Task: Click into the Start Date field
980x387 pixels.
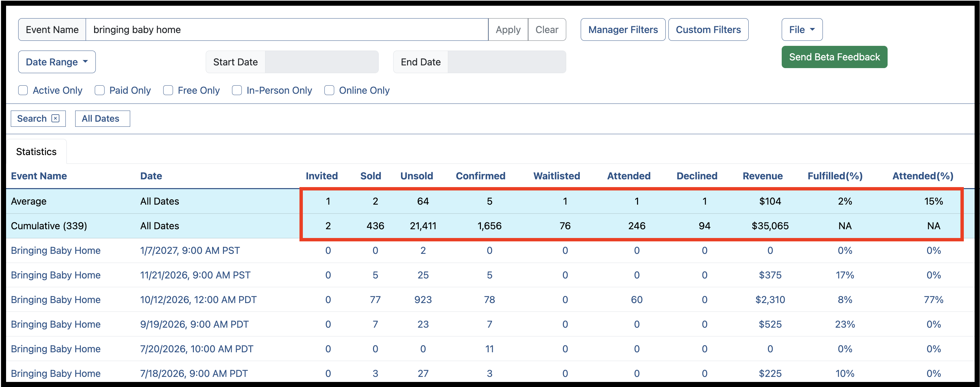Action: coord(321,62)
